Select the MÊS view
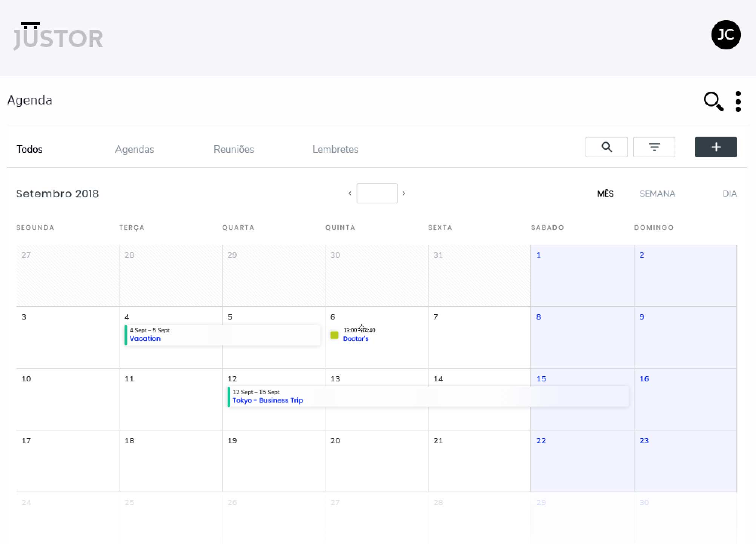This screenshot has height=544, width=756. 605,194
